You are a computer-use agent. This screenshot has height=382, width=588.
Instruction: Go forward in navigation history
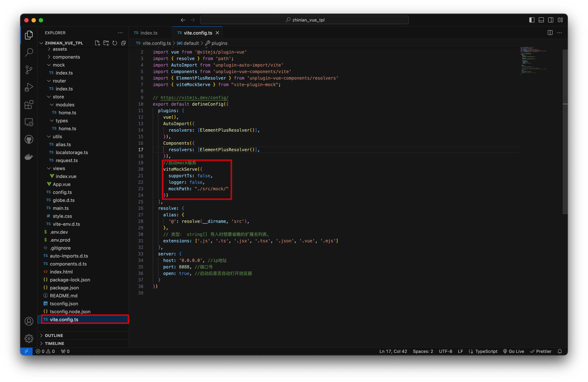(193, 20)
